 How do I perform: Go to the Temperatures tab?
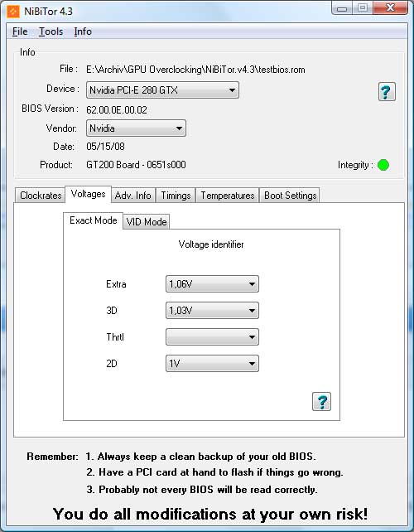228,196
